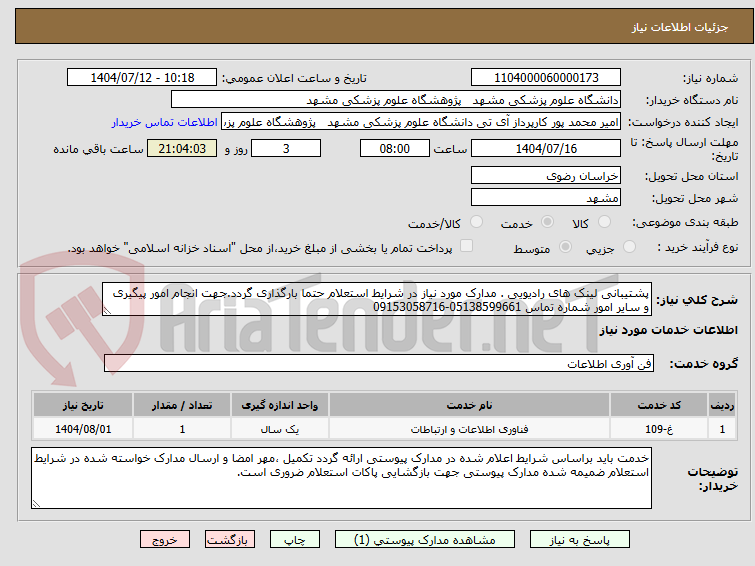This screenshot has width=755, height=566.
Task: Select the متوسط purchase type radio
Action: 565,247
